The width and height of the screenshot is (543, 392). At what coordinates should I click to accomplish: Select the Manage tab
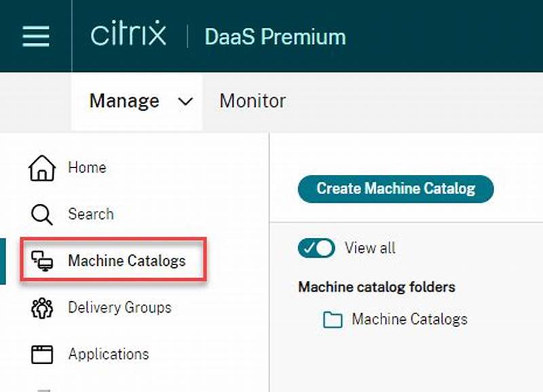click(x=124, y=101)
